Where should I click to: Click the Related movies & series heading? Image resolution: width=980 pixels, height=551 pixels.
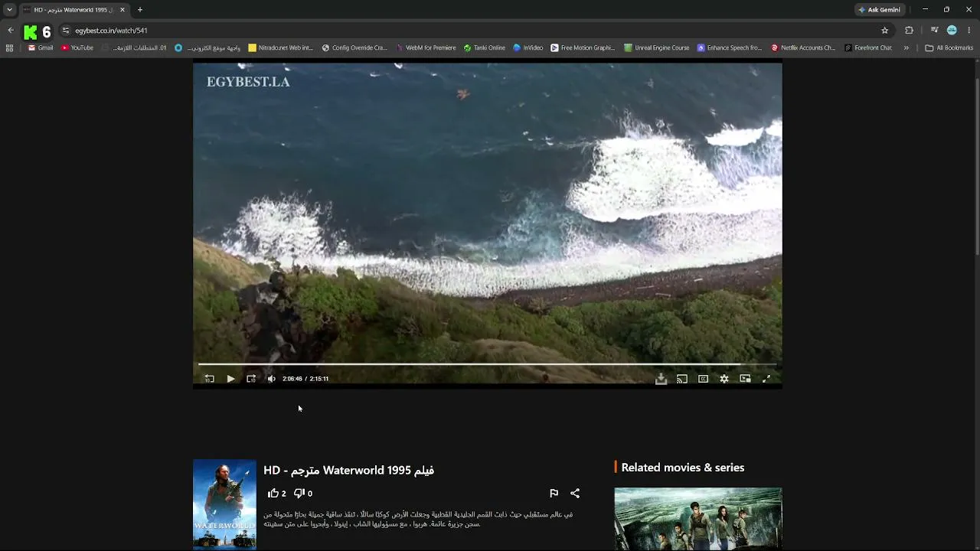(683, 468)
